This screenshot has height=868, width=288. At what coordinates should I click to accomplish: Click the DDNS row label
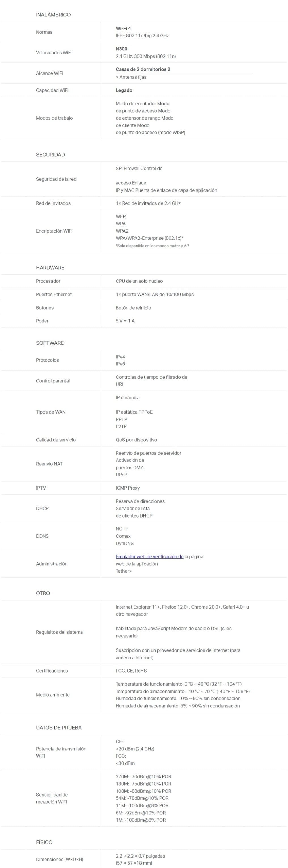click(42, 536)
